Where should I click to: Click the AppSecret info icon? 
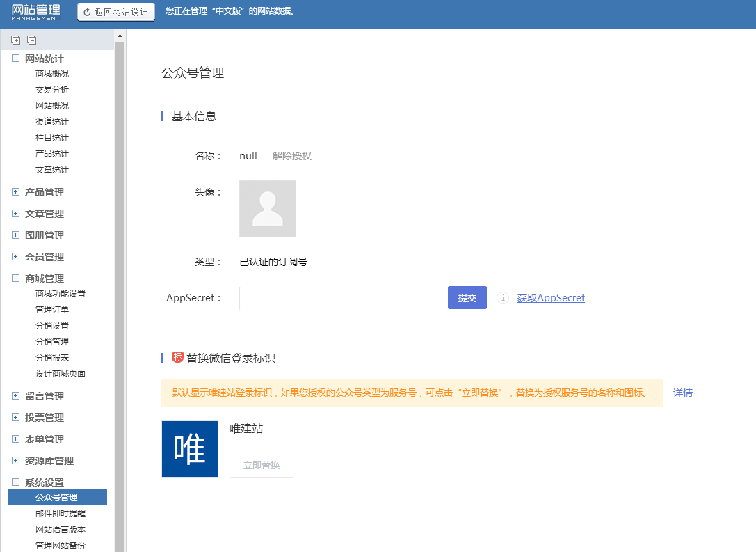click(503, 298)
